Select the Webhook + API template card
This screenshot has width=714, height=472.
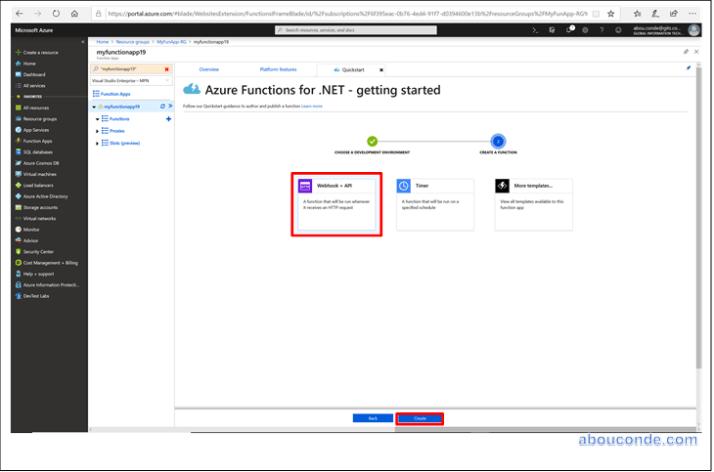335,204
